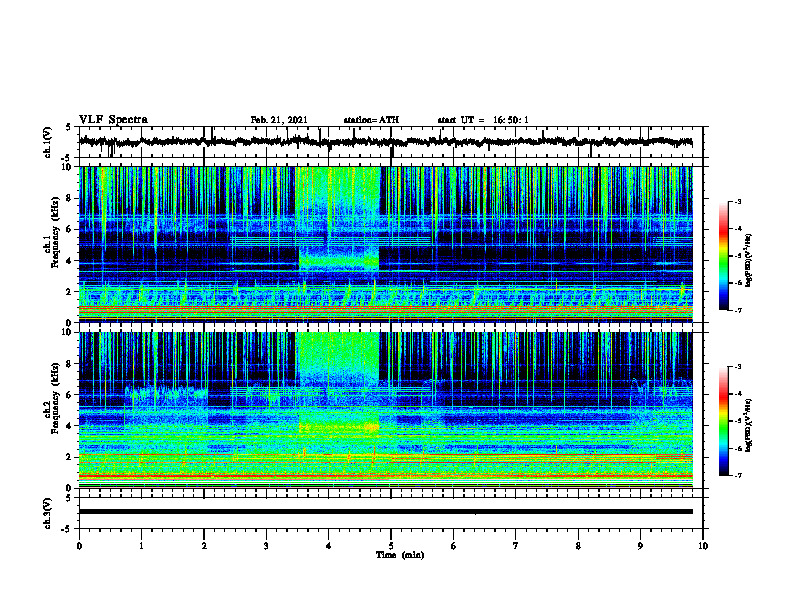Click the 'ch.3(V)' axis label
Screen dimensions: 792x612
[x=48, y=513]
